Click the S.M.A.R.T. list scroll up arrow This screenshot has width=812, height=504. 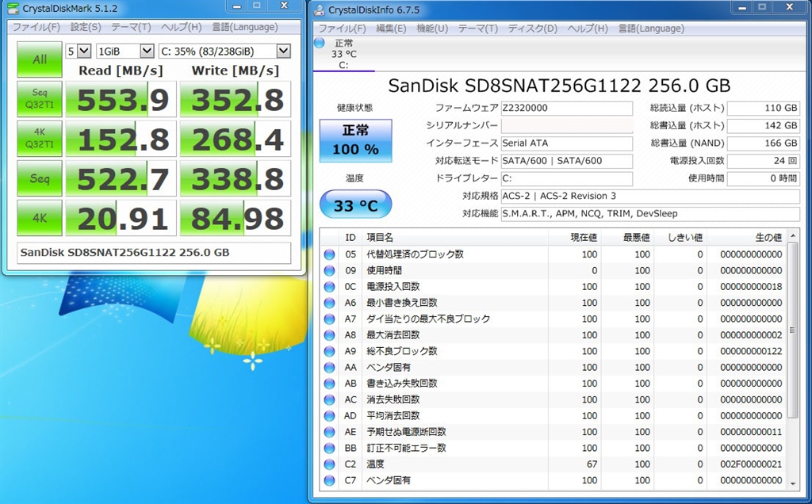[x=792, y=236]
